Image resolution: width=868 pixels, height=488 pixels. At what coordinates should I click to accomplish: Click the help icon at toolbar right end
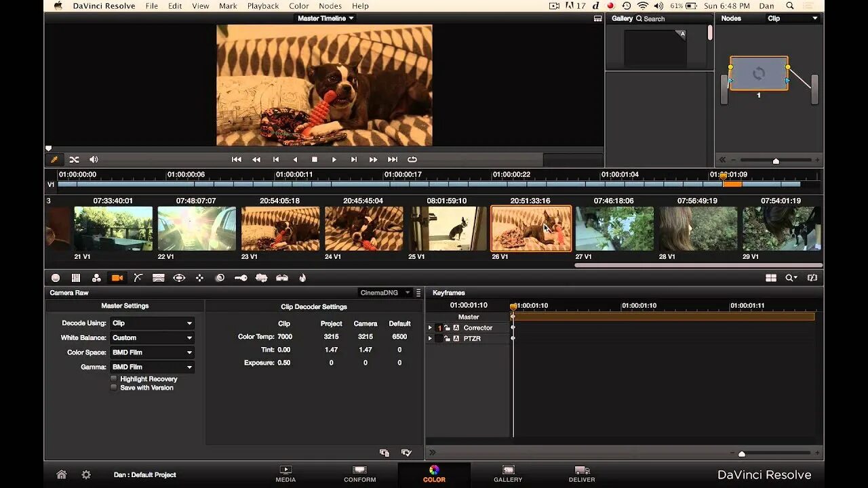[x=812, y=278]
